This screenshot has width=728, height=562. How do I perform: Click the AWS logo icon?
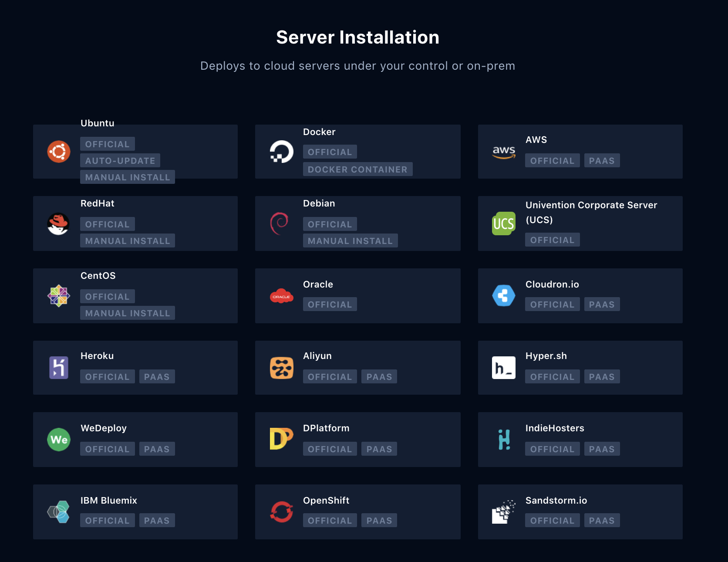[x=504, y=152]
